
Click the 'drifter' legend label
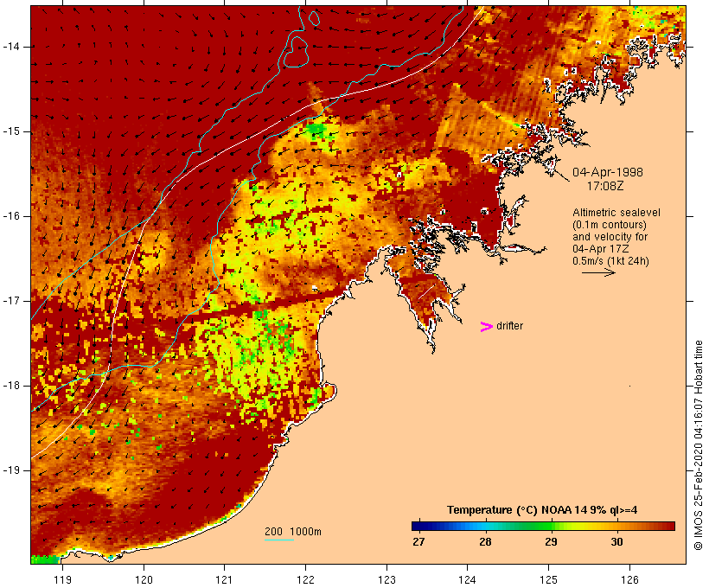[509, 326]
